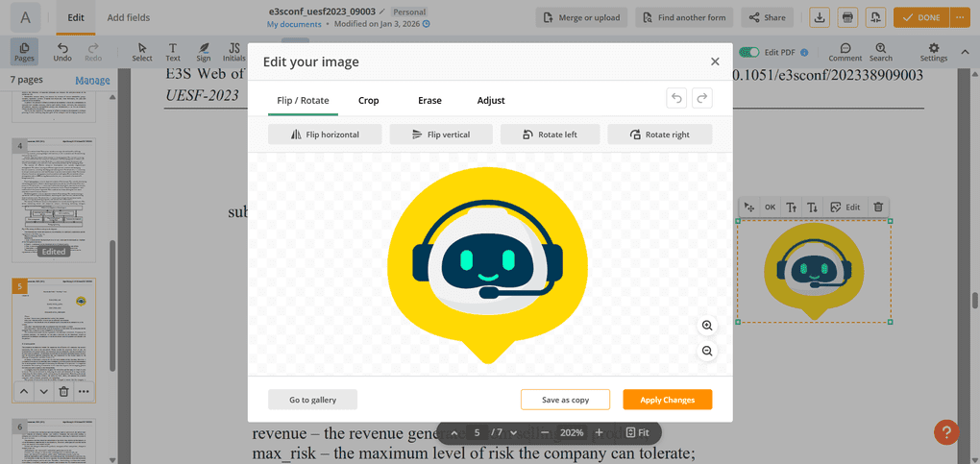This screenshot has height=464, width=980.
Task: Apply Changes to the image
Action: [668, 400]
